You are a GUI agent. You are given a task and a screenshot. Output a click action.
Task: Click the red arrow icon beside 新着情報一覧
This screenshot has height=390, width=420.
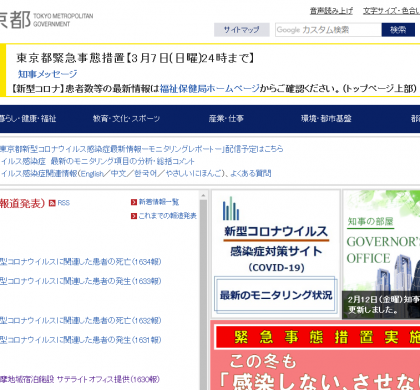click(x=134, y=202)
